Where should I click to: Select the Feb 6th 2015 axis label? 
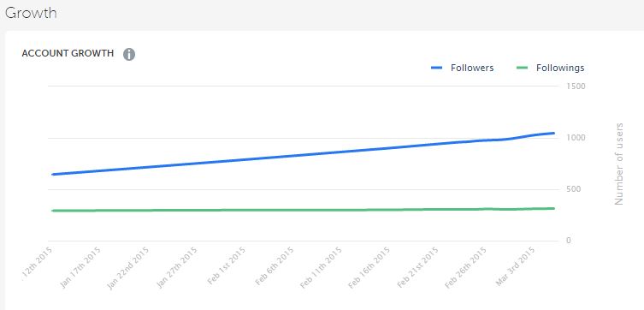pos(275,266)
